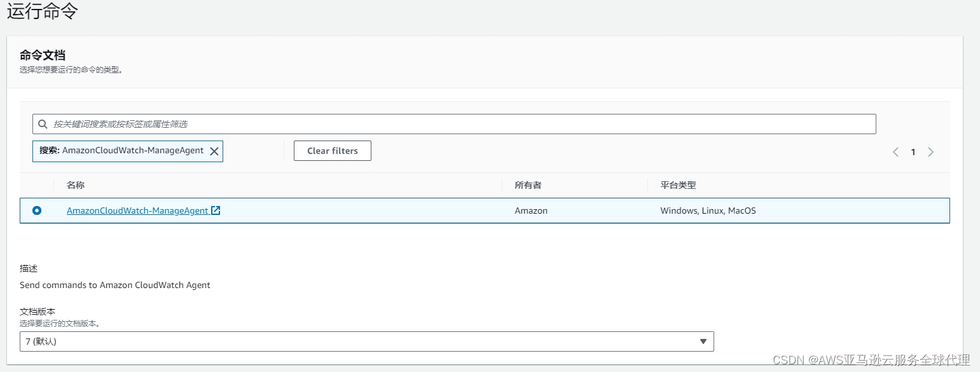Viewport: 980px width, 372px height.
Task: Click the 文档版本 label
Action: tap(38, 312)
